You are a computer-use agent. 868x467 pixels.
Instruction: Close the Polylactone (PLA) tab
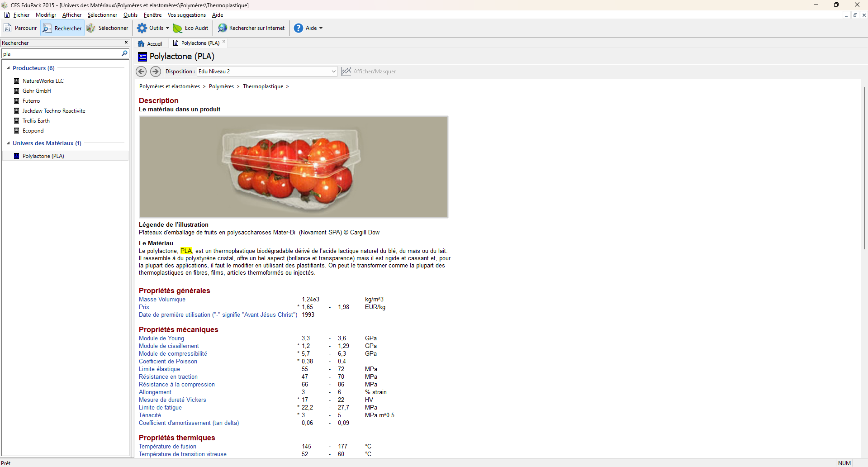point(224,42)
